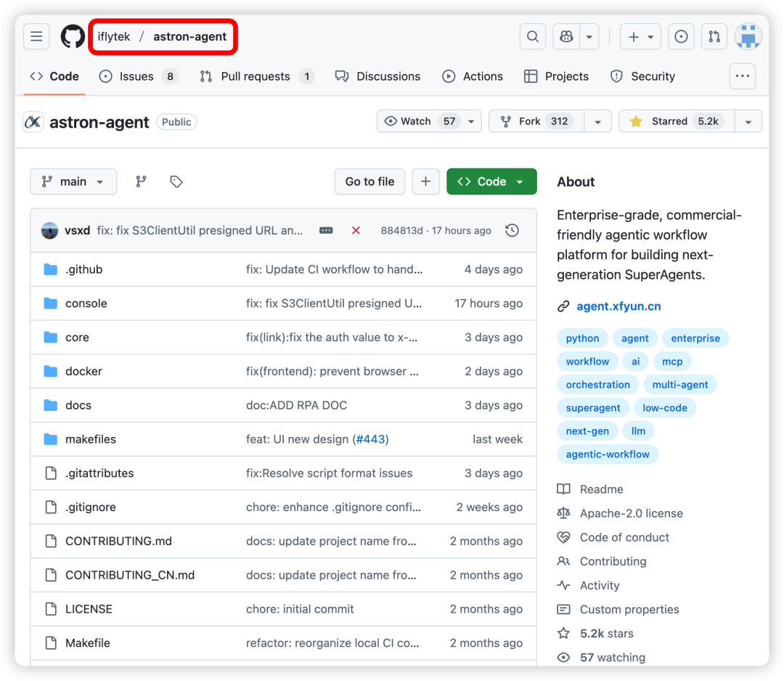
Task: Open the 5.2k stars link
Action: pos(606,634)
